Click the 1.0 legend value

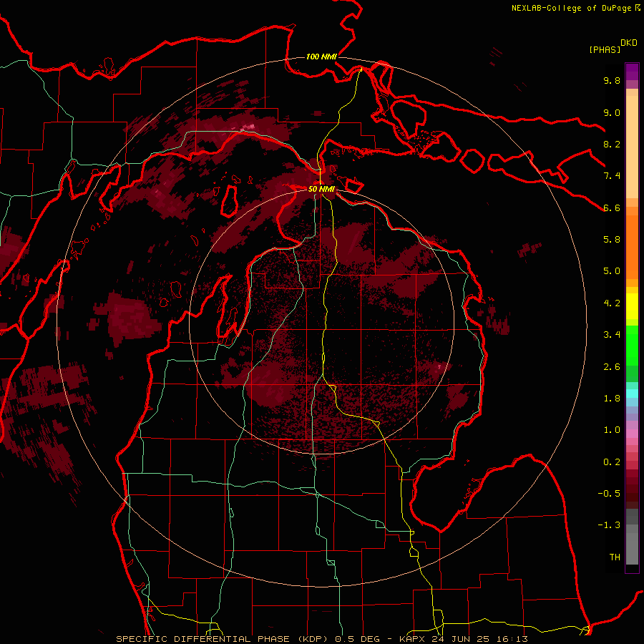point(612,430)
